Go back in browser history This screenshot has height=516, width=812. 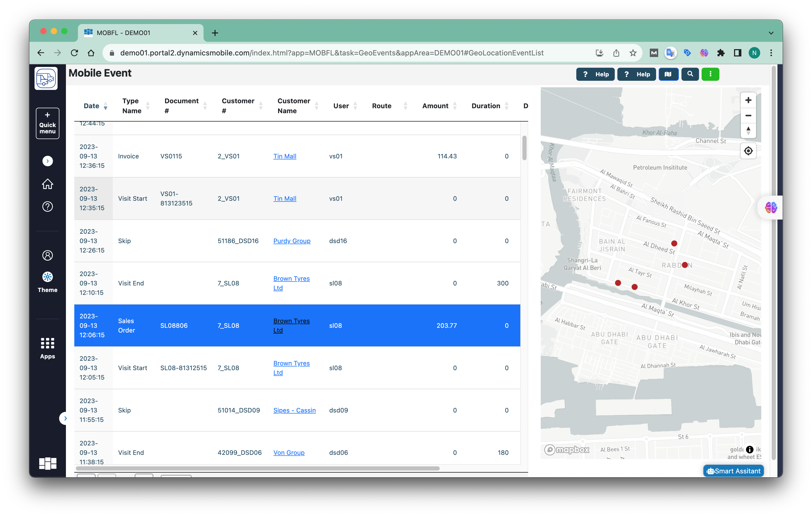tap(41, 53)
